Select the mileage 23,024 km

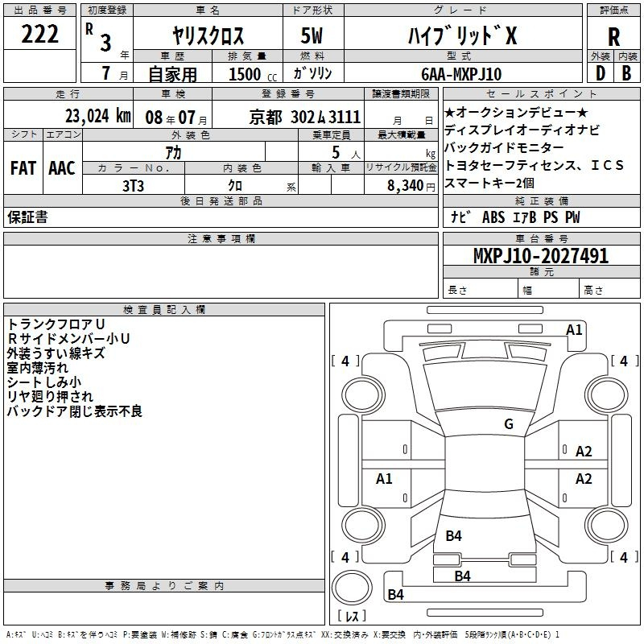pos(98,116)
